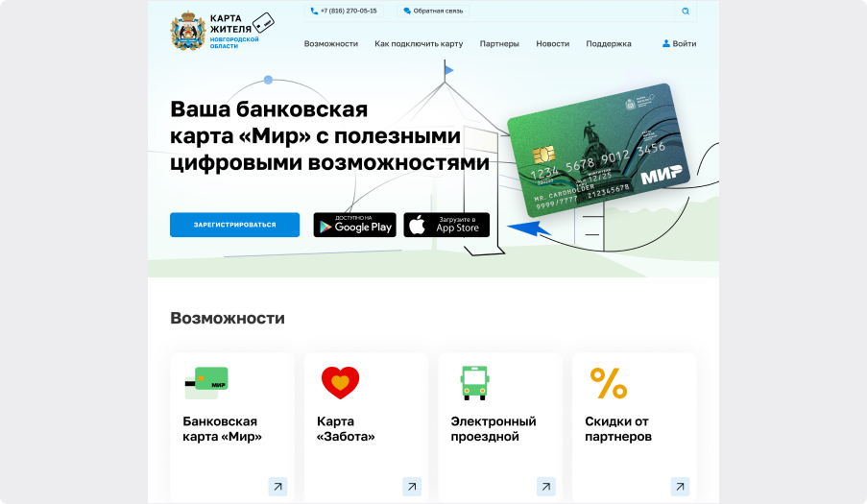Click the orange percent sign icon
The image size is (867, 504).
coord(608,383)
